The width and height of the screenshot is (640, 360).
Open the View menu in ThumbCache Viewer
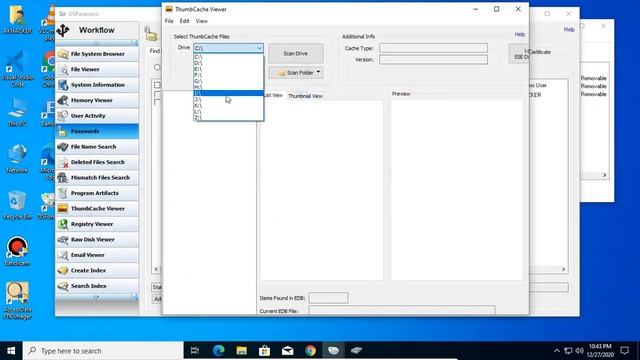tap(202, 21)
